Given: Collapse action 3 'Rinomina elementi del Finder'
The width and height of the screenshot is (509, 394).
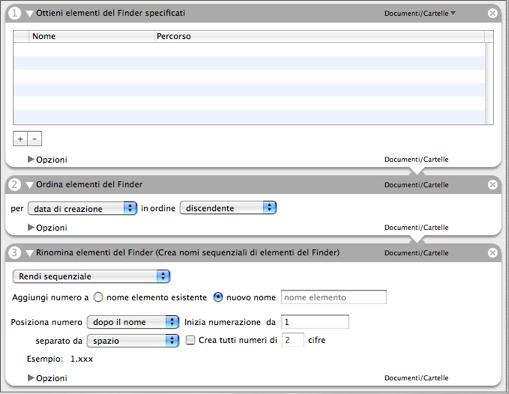Looking at the screenshot, I should 30,253.
